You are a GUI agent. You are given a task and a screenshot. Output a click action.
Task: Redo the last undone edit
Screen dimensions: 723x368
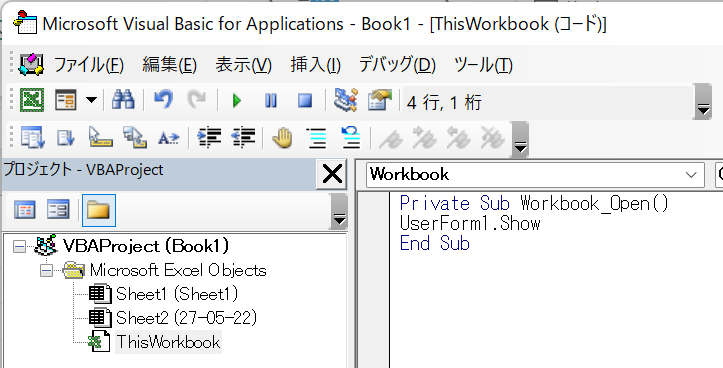coord(197,100)
